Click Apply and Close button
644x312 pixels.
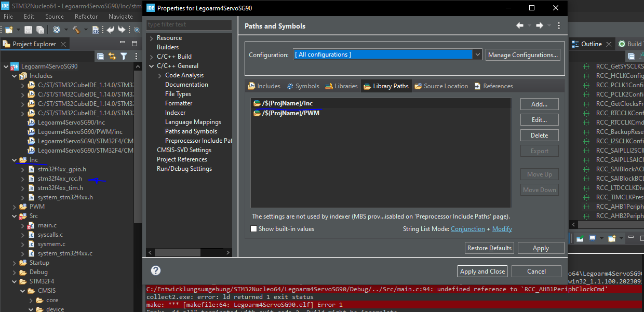point(482,271)
